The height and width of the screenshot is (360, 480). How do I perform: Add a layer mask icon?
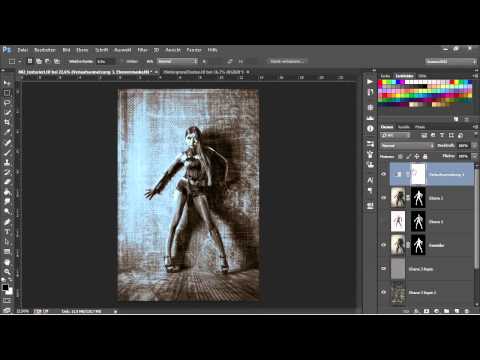pyautogui.click(x=426, y=311)
